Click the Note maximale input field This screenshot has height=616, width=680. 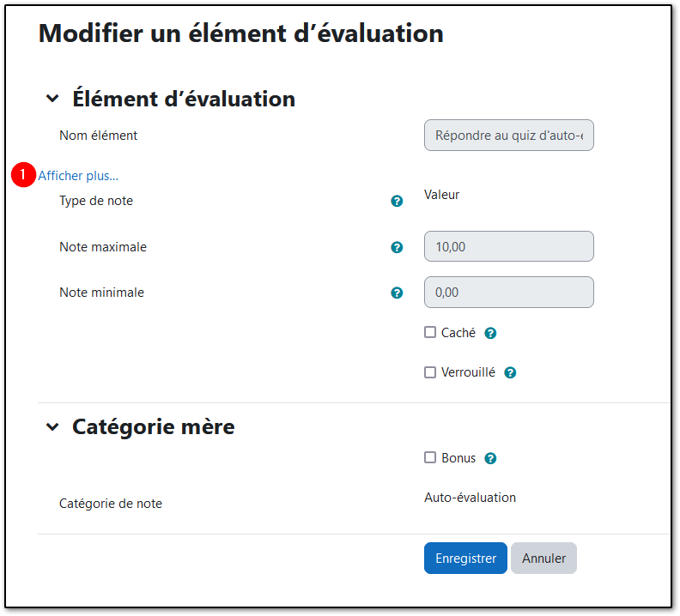coord(508,246)
